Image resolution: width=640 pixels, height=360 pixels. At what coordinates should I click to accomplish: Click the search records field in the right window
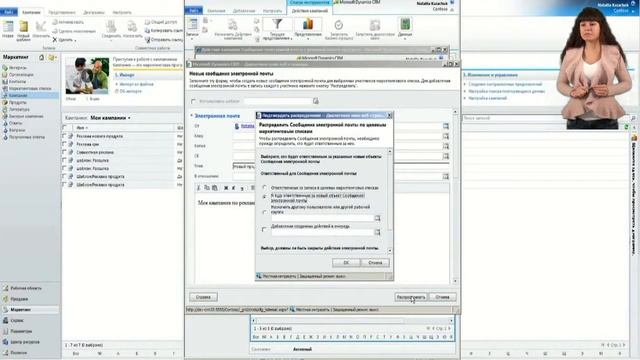546,118
